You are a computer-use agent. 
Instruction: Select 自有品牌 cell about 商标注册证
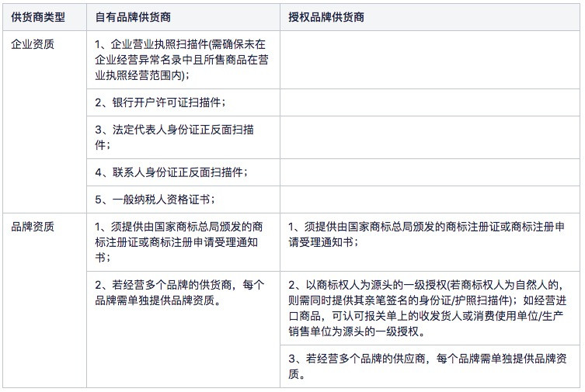pyautogui.click(x=183, y=242)
